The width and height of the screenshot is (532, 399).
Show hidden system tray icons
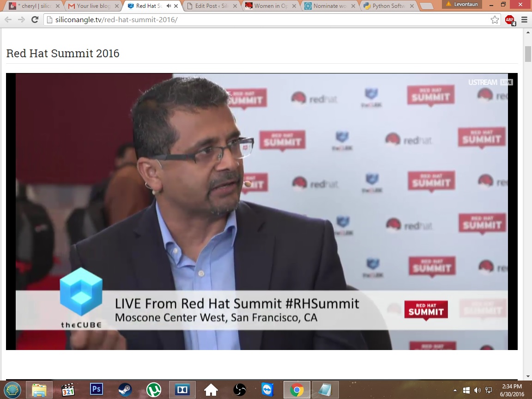455,391
